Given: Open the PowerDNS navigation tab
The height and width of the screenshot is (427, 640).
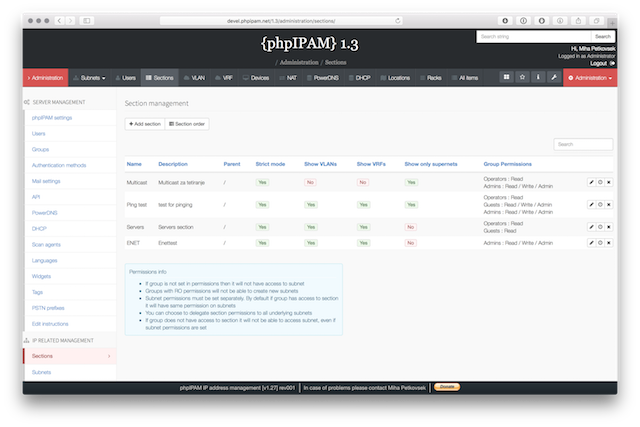Looking at the screenshot, I should (322, 77).
